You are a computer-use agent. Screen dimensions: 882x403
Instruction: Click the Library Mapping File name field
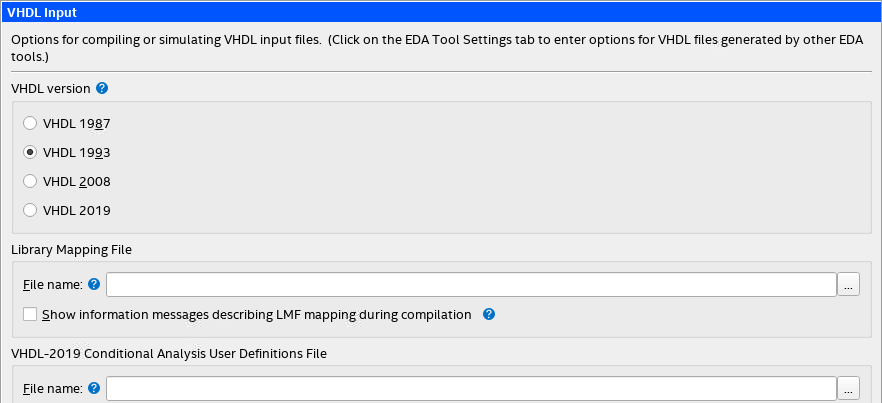click(470, 285)
